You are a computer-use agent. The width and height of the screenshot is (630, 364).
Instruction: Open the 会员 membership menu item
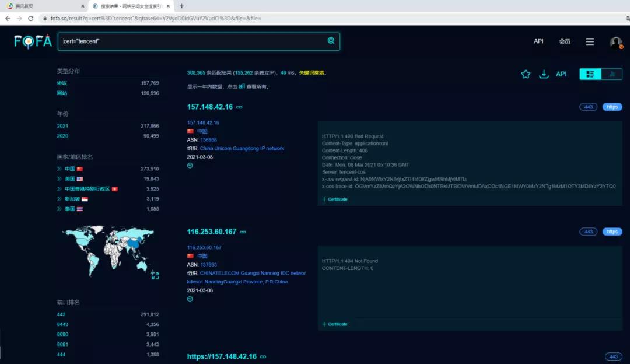pos(565,41)
